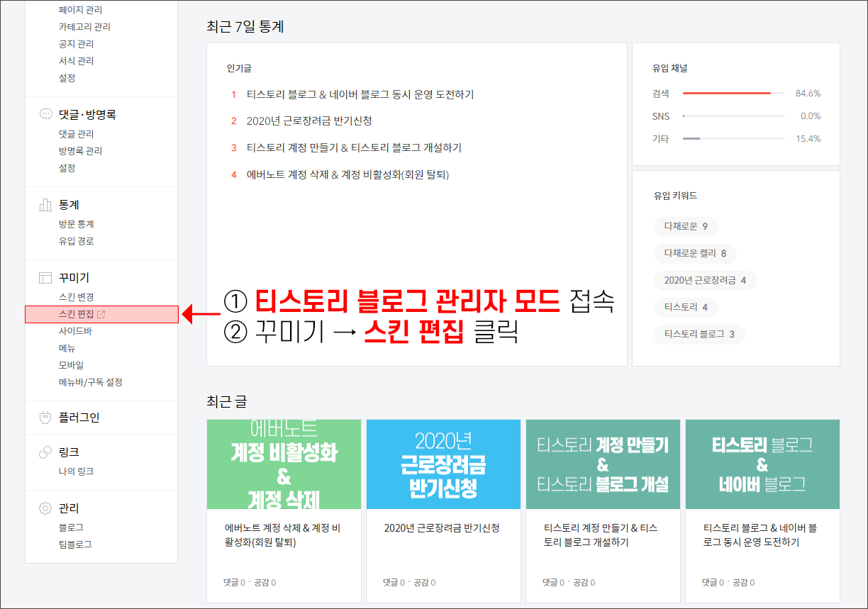Click keyword tag 티스토리 블로그 3
868x609 pixels.
(x=699, y=335)
